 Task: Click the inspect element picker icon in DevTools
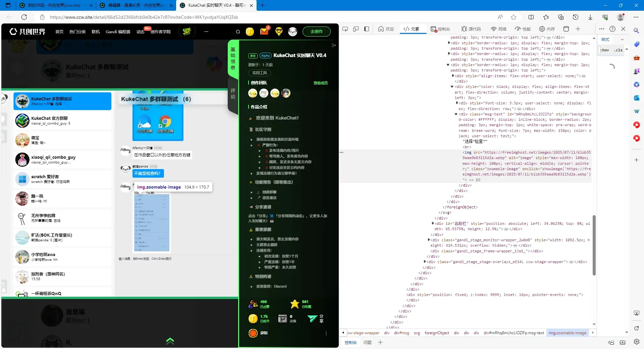(345, 29)
